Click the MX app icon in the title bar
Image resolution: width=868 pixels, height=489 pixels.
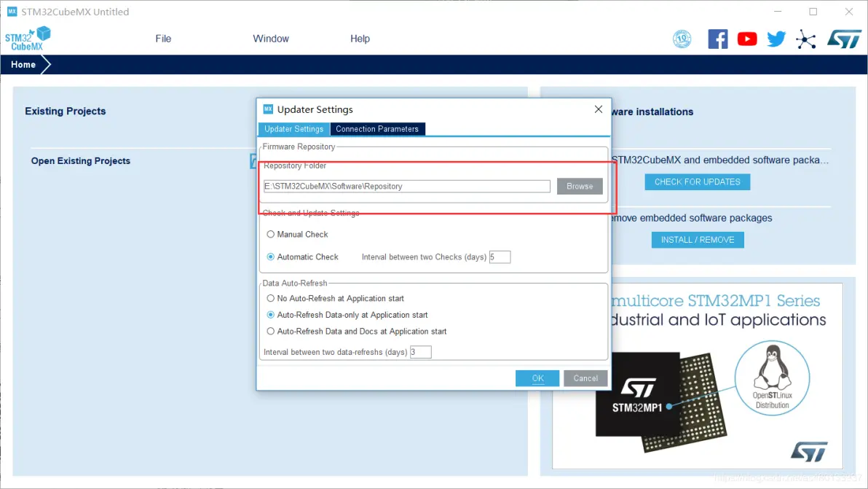tap(12, 11)
